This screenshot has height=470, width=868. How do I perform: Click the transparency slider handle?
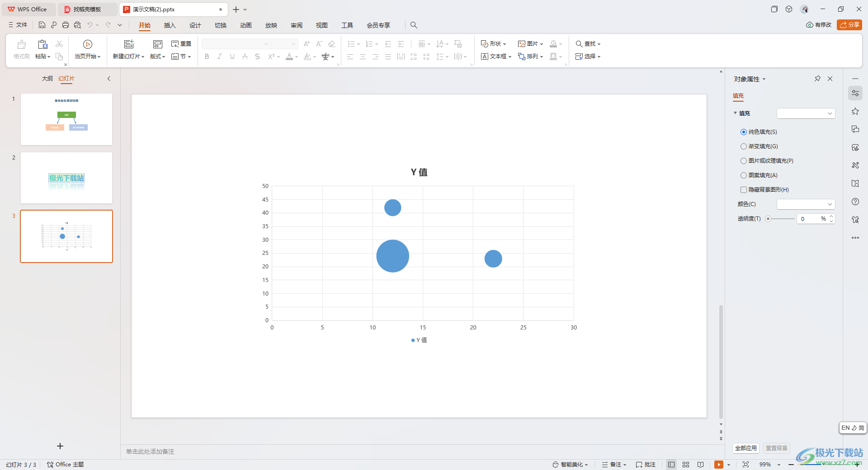click(x=768, y=219)
